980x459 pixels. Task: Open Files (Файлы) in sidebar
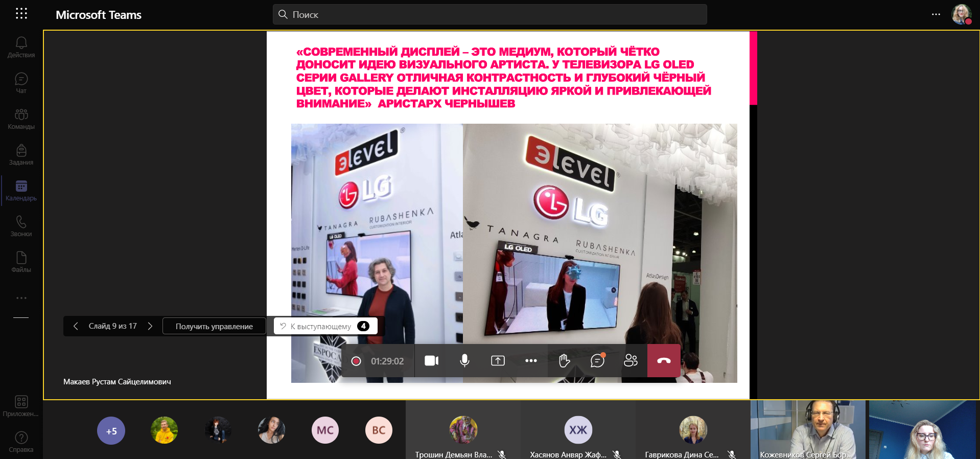[x=21, y=262]
